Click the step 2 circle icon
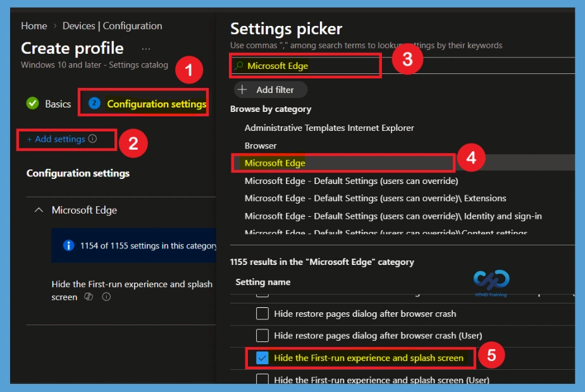This screenshot has width=585, height=392. click(x=94, y=103)
